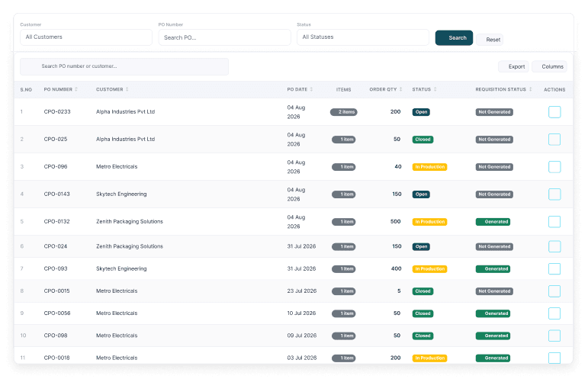Viewport: 588px width, 379px height.
Task: Click Metro Electricals in CPO-096 row
Action: pos(117,166)
